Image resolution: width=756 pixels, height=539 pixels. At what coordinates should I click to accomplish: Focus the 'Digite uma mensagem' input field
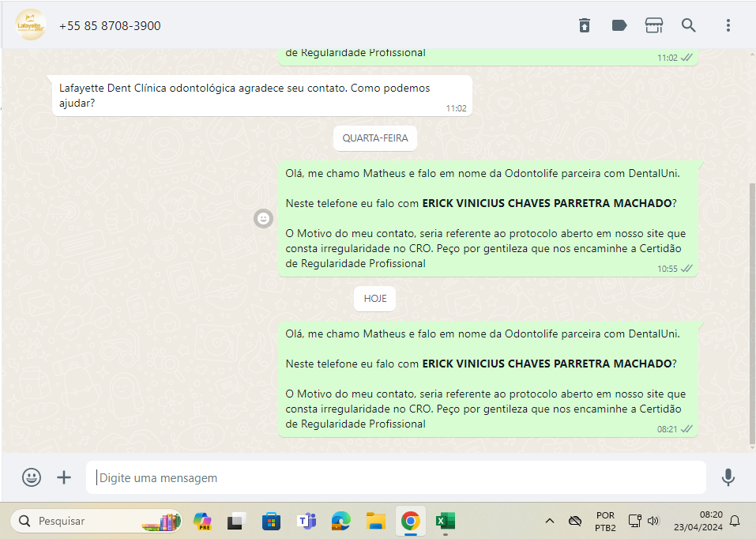click(396, 477)
